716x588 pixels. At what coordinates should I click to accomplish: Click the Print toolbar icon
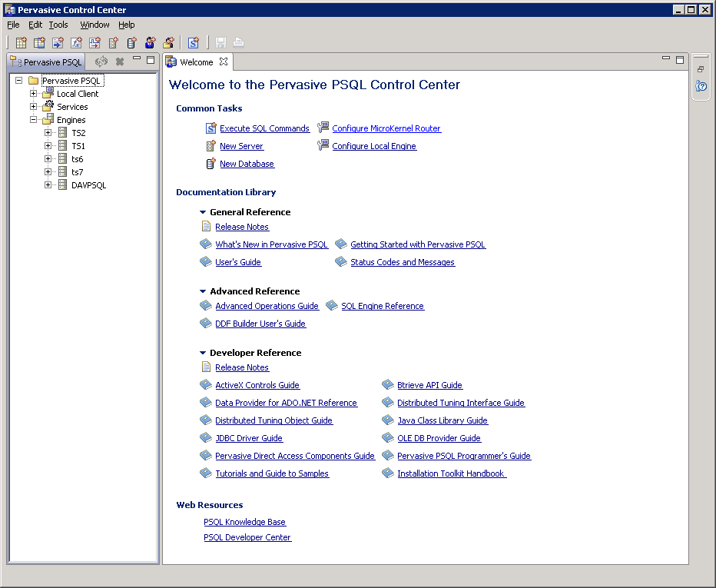point(238,42)
